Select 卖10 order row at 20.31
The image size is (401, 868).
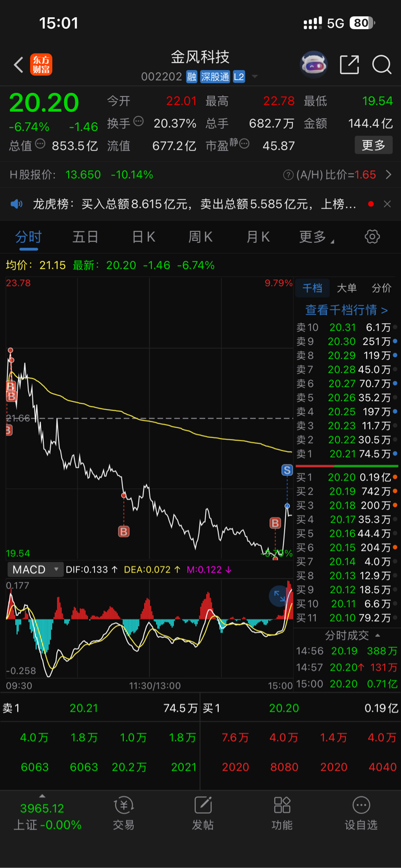[x=347, y=327]
